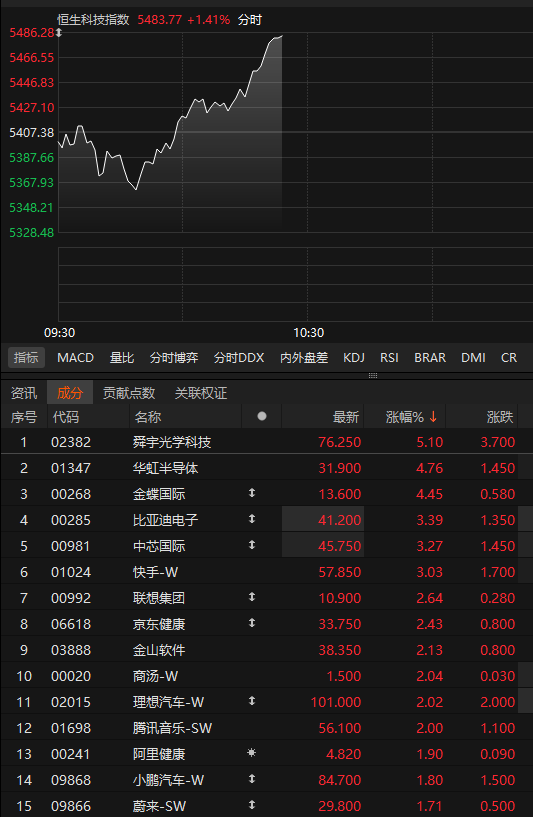Sort by 涨幅% descending arrow

pyautogui.click(x=433, y=417)
